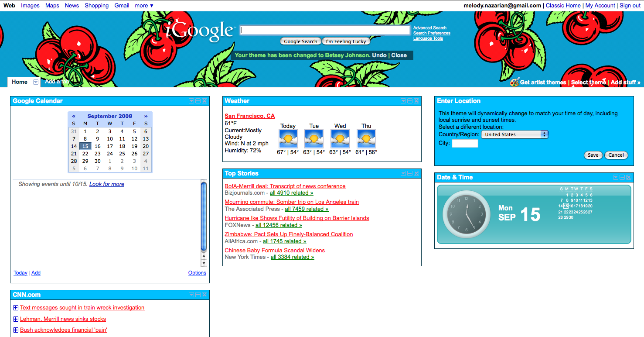Minimize the Date & Time gadget

pos(622,177)
